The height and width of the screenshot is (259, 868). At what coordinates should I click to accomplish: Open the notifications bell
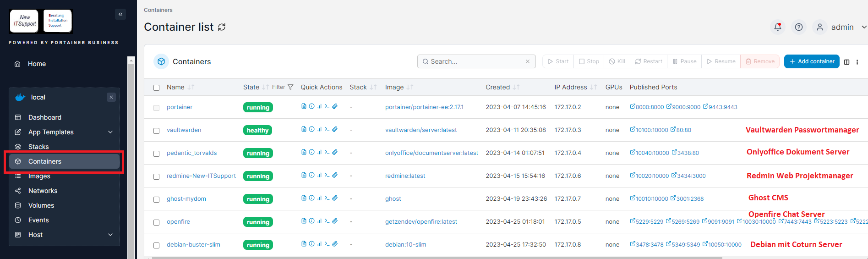click(x=777, y=27)
